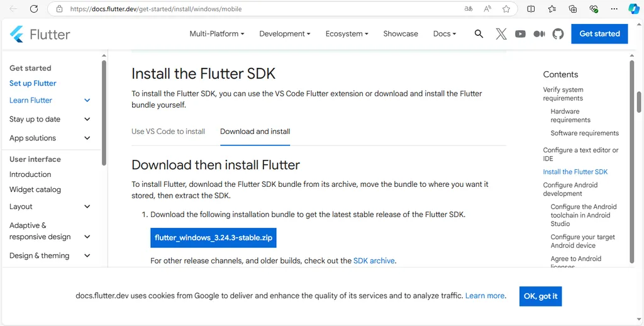Viewport: 644px width, 326px height.
Task: Open the Docs dropdown menu
Action: 445,34
